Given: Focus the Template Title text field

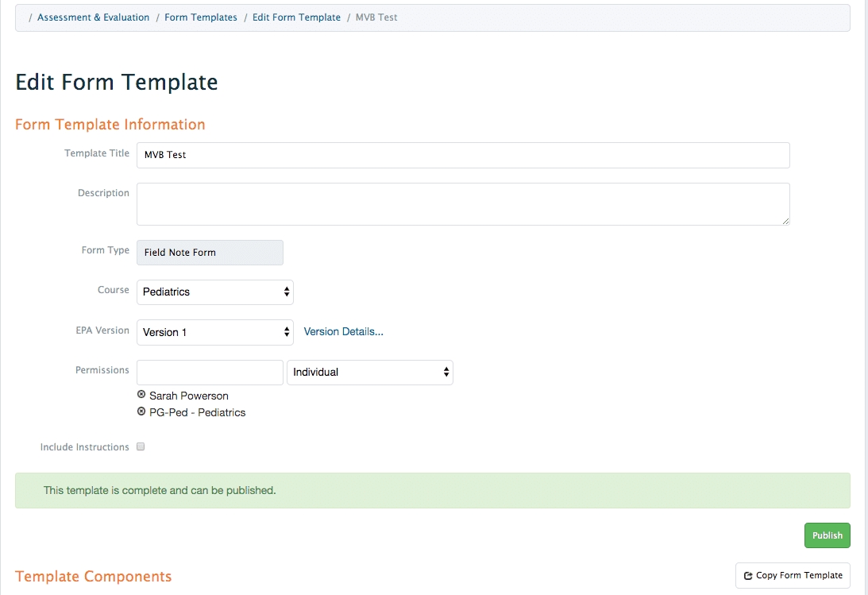Looking at the screenshot, I should pyautogui.click(x=463, y=155).
